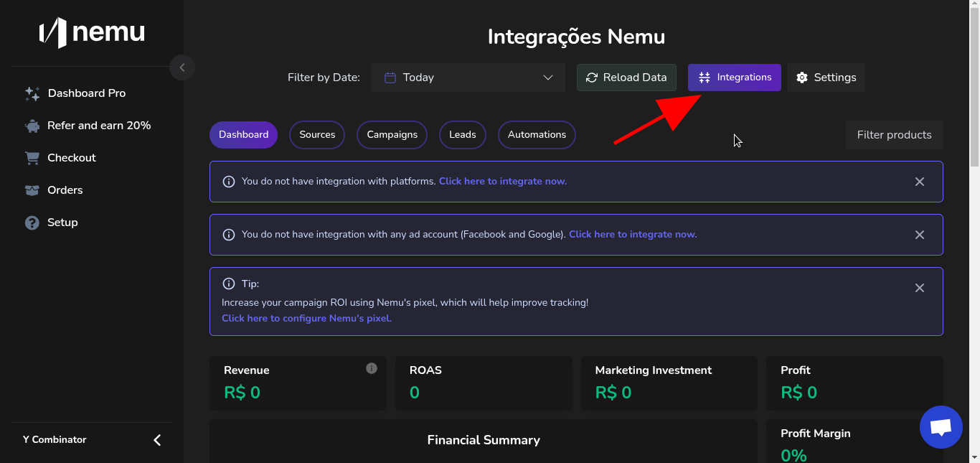Click the Nemu logo
Image resolution: width=980 pixels, height=463 pixels.
[92, 33]
